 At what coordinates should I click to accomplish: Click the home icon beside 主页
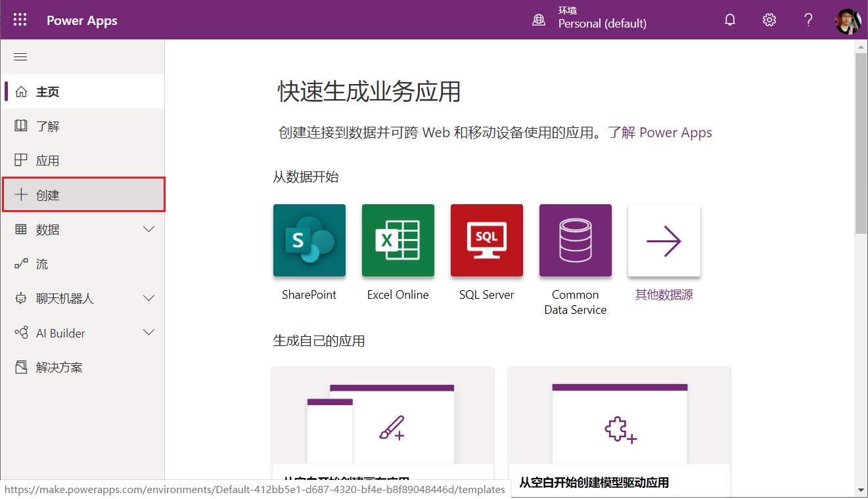pyautogui.click(x=21, y=91)
